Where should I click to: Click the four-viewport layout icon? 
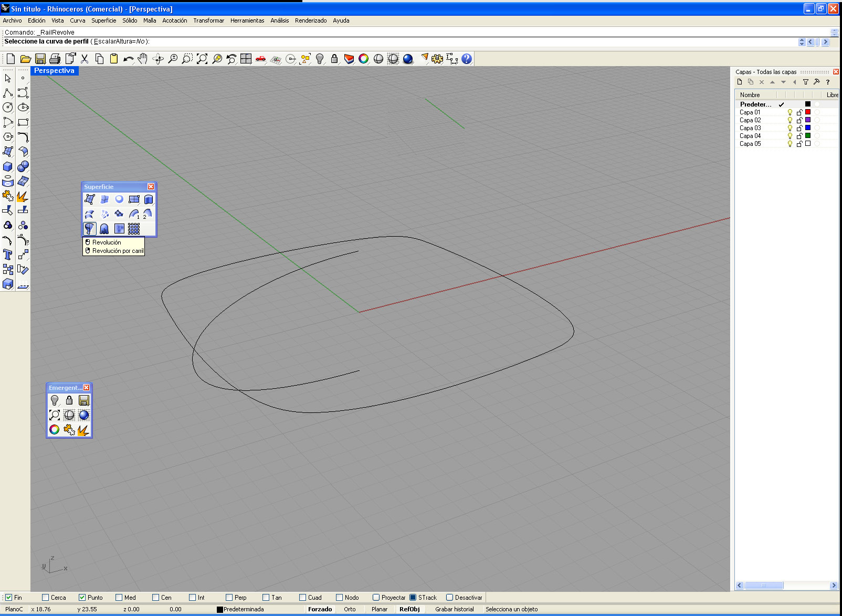point(246,59)
